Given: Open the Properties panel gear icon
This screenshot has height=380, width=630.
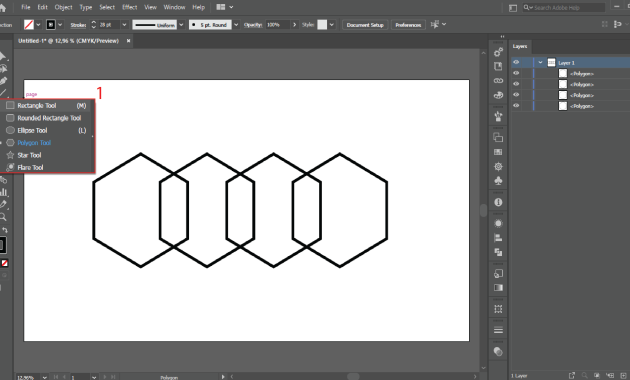Looking at the screenshot, I should pos(498,52).
